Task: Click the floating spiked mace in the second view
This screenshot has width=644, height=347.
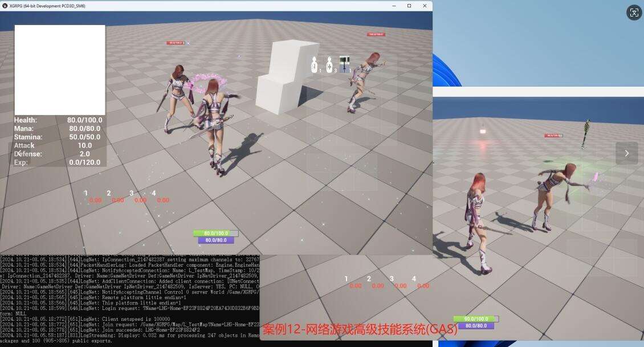Action: point(586,133)
